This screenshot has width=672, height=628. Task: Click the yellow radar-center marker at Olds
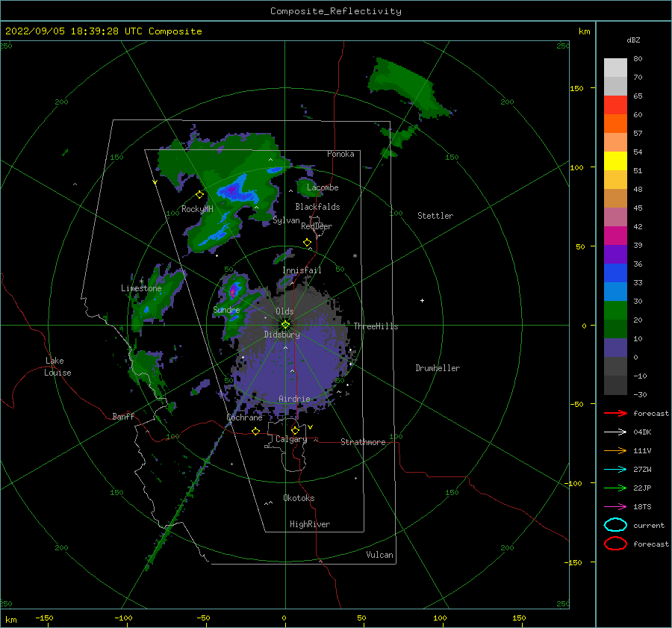coord(285,325)
